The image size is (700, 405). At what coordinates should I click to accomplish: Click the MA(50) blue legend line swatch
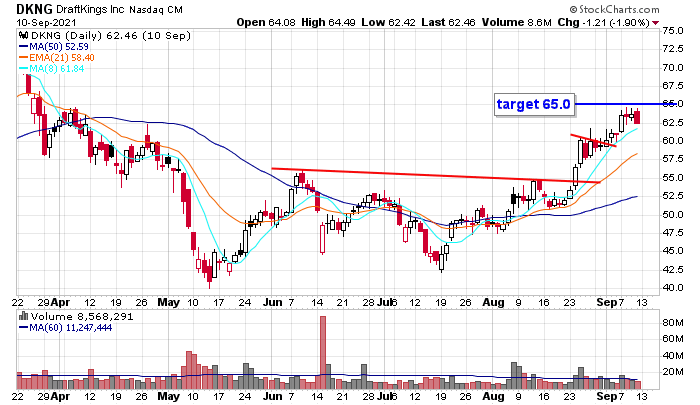23,46
